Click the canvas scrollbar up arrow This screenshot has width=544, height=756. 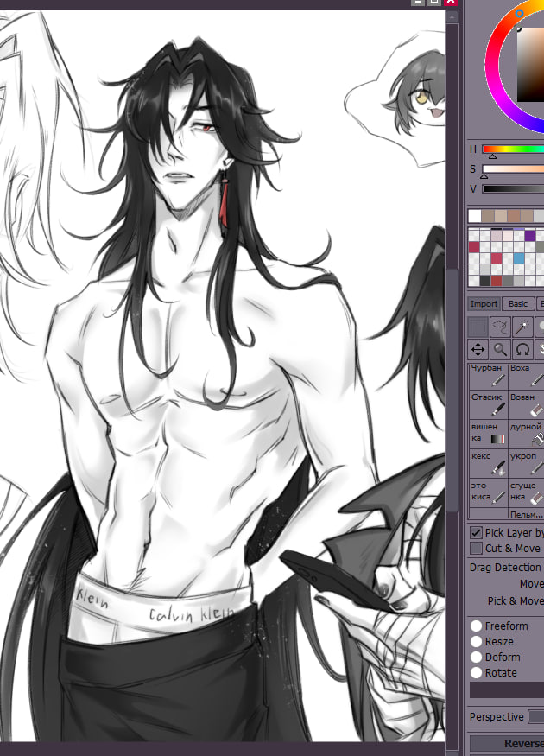tap(452, 17)
